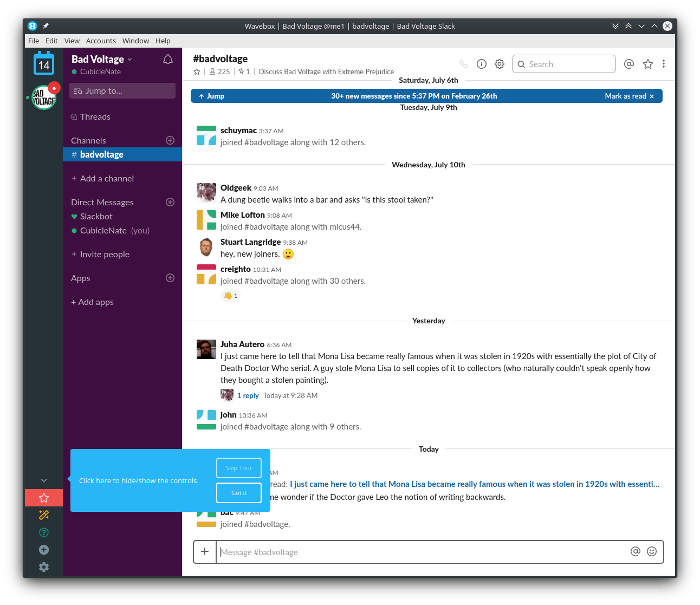The width and height of the screenshot is (700, 605).
Task: Open notification preferences bell icon
Action: tap(168, 60)
